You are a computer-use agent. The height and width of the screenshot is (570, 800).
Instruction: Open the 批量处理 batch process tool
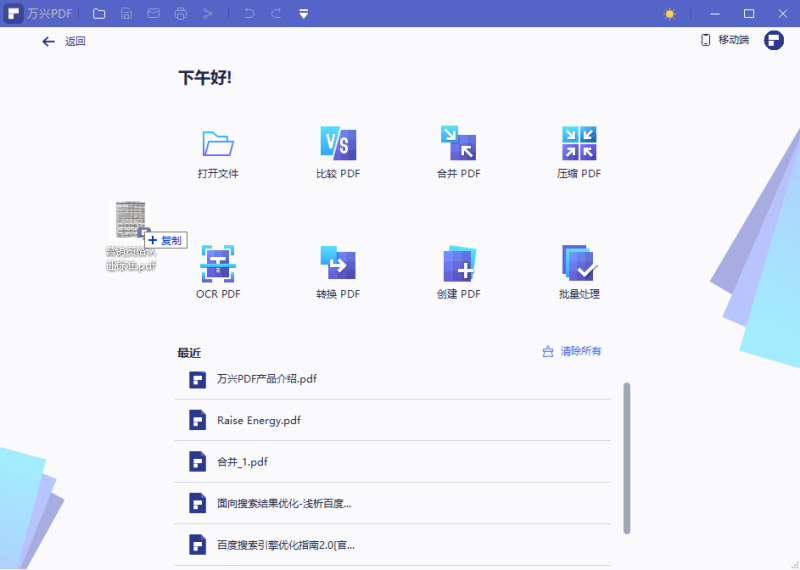click(x=579, y=265)
